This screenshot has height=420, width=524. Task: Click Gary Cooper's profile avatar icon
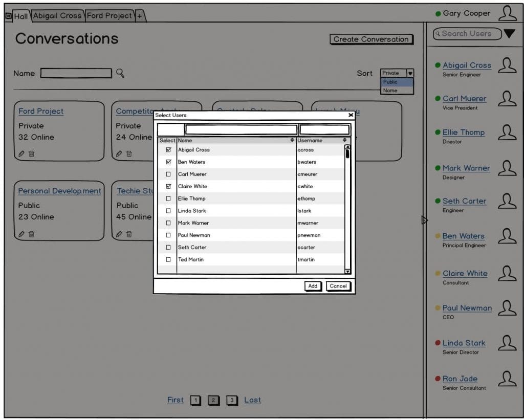pyautogui.click(x=507, y=13)
